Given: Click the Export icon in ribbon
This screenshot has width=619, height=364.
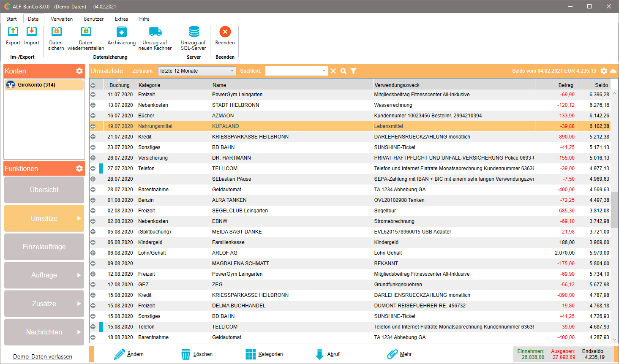Looking at the screenshot, I should coord(13,31).
